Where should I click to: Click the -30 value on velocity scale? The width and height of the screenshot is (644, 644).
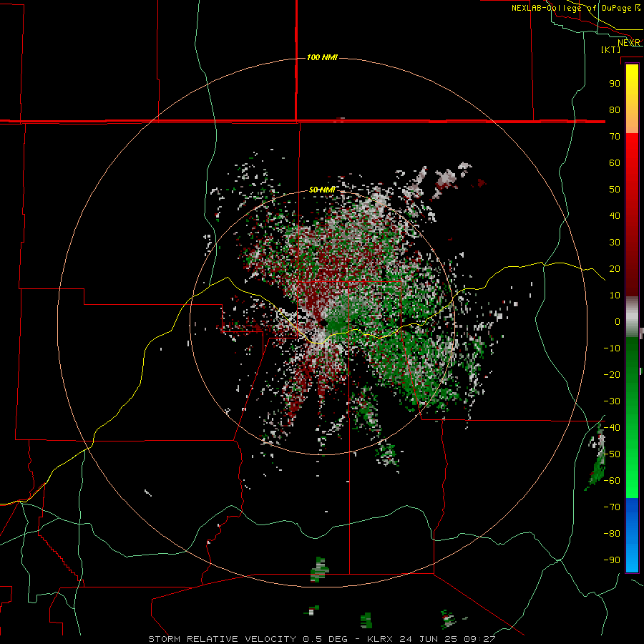pos(612,401)
